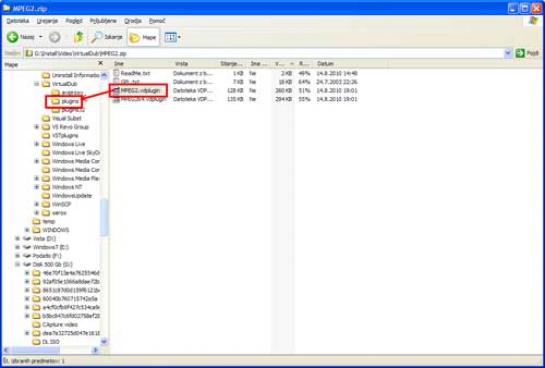Click the folder tree vertical scrollbar thumb
The width and height of the screenshot is (545, 368).
104,218
